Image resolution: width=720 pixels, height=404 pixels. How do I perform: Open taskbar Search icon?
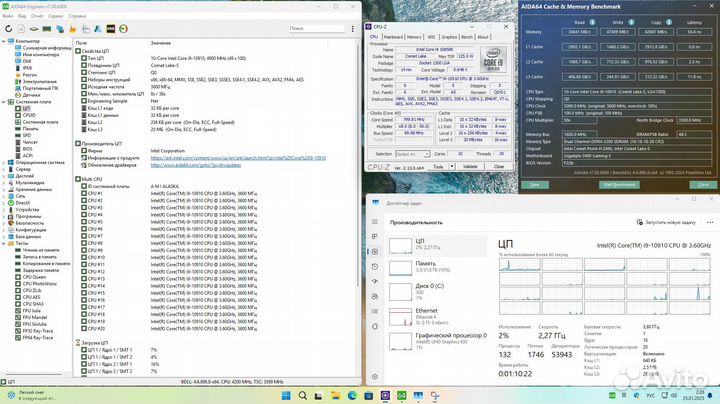pyautogui.click(x=303, y=396)
